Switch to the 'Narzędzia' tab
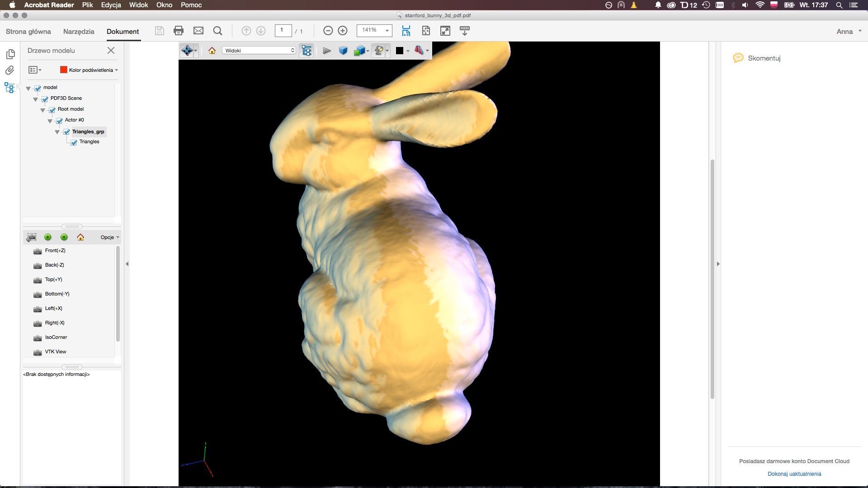 tap(79, 32)
